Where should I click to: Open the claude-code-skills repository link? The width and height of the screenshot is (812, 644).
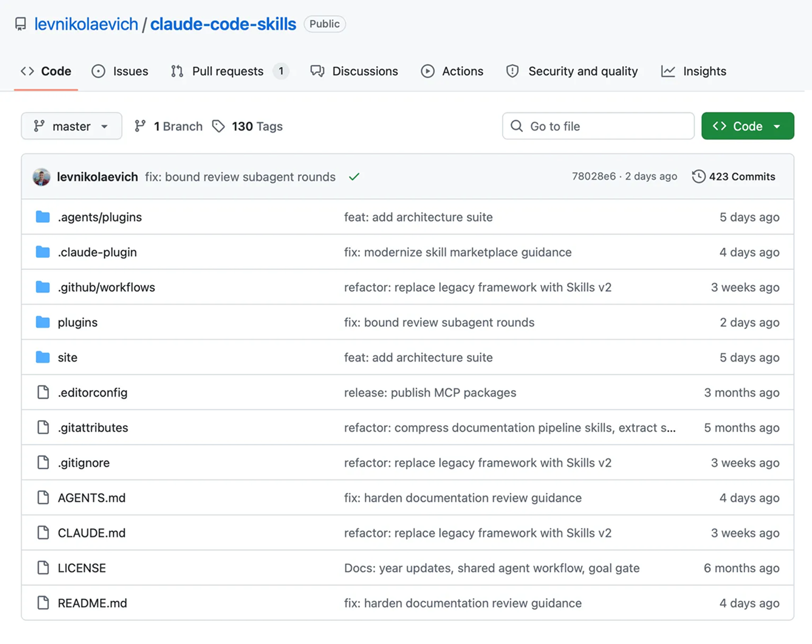223,24
